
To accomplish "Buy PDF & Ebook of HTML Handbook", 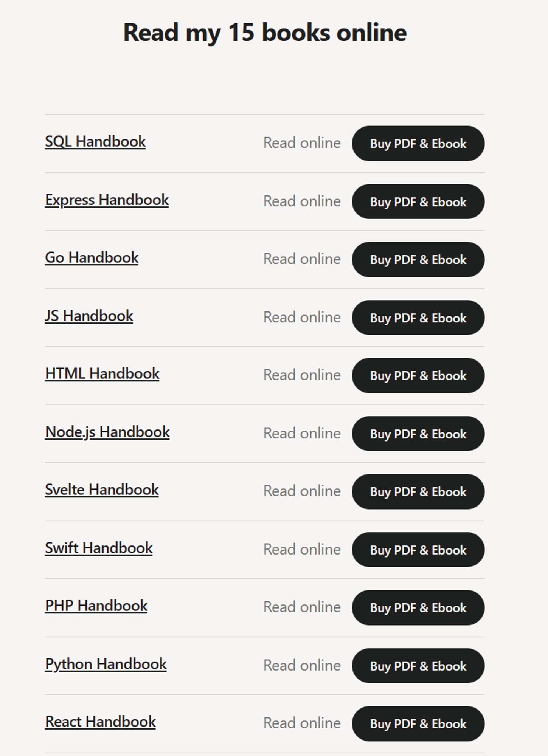I will pyautogui.click(x=418, y=376).
